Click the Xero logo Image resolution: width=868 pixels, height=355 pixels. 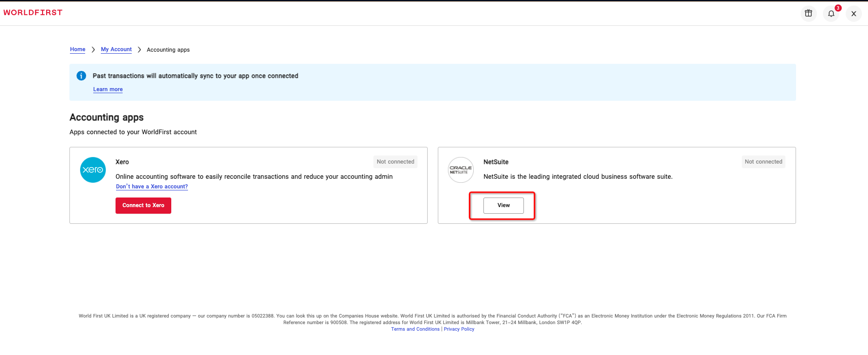tap(93, 170)
